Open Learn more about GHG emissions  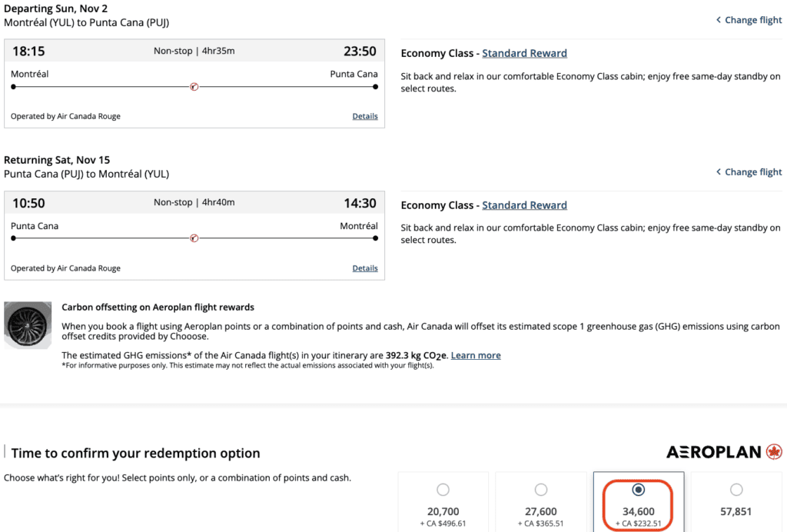click(x=476, y=355)
